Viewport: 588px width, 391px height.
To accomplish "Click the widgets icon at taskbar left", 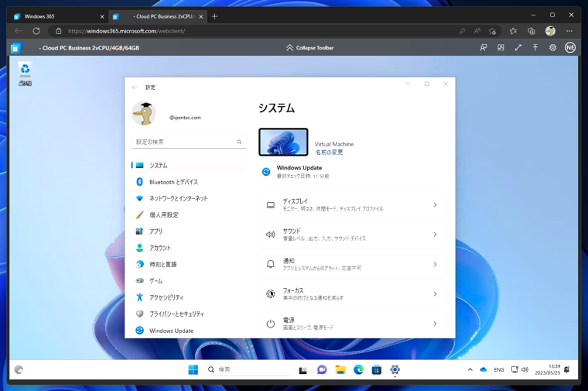I will click(x=19, y=370).
